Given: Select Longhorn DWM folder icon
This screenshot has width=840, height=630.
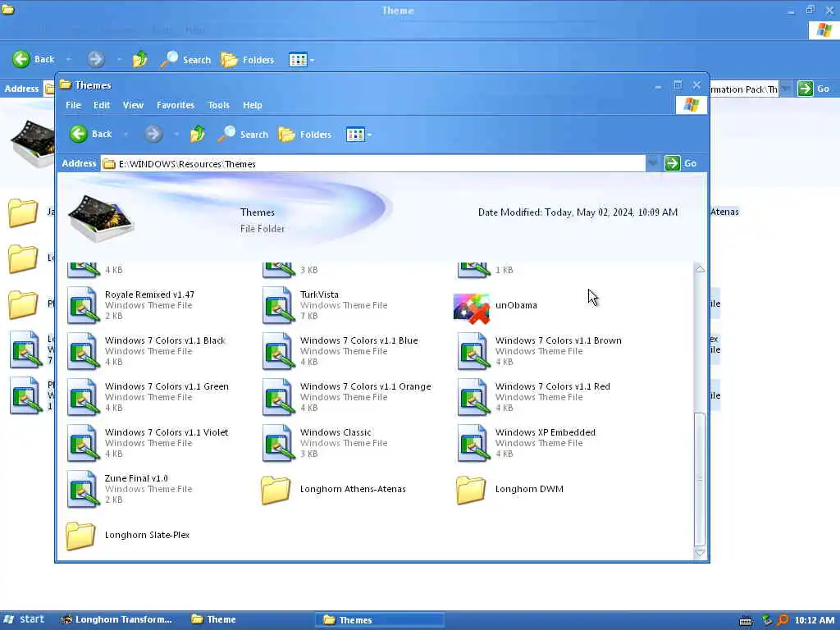Looking at the screenshot, I should pyautogui.click(x=471, y=491).
